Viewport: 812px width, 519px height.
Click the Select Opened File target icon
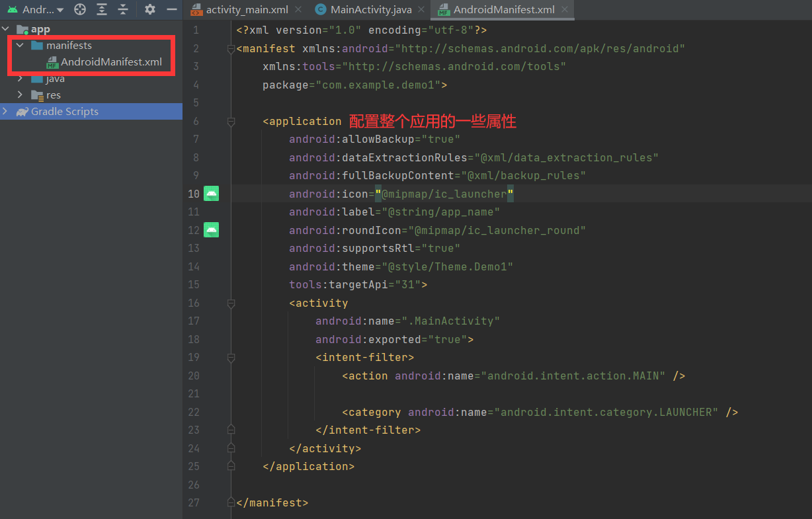pos(80,10)
